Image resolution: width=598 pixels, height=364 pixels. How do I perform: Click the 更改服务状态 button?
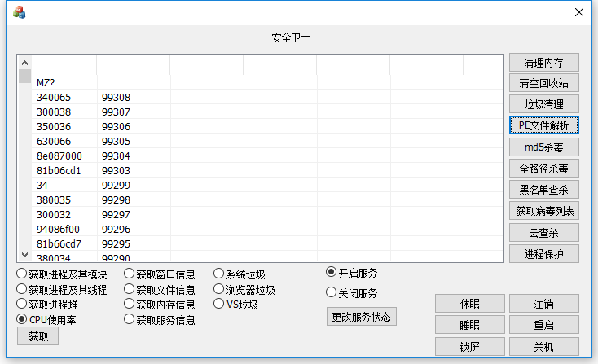point(361,317)
